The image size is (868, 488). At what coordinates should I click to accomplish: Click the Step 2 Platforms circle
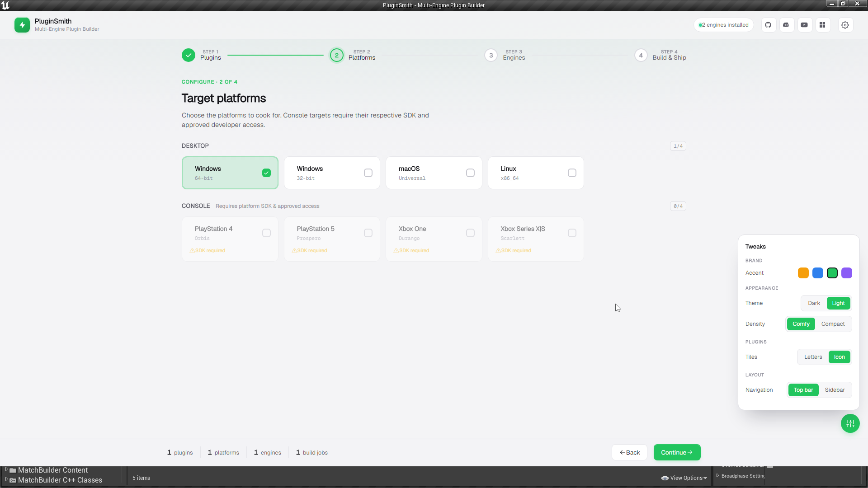point(336,55)
